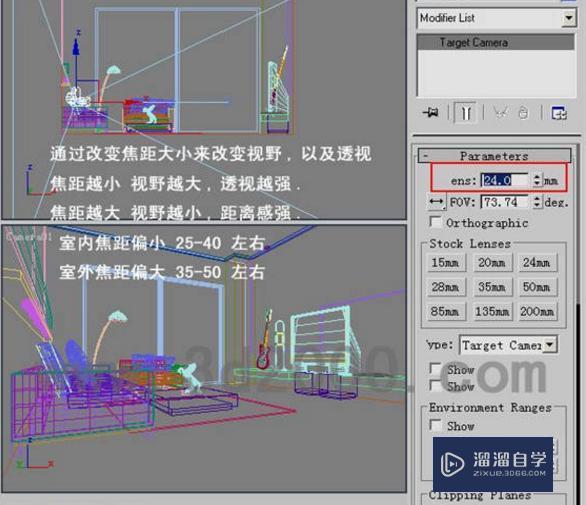Click Make Unique icon
The height and width of the screenshot is (505, 586).
(500, 112)
